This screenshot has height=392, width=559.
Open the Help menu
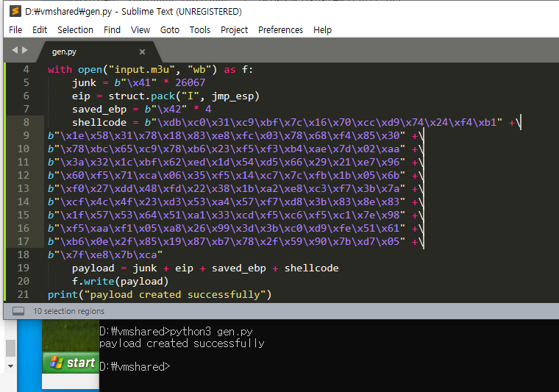(322, 30)
